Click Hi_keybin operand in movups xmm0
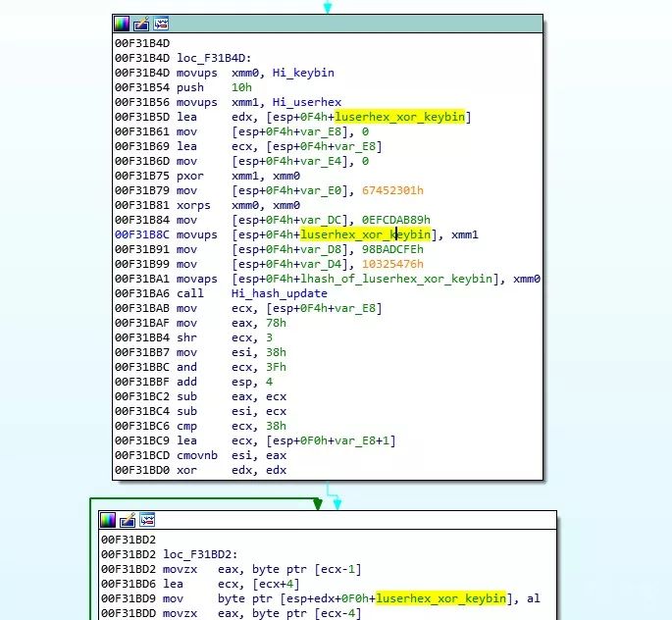The width and height of the screenshot is (672, 620). click(x=303, y=73)
